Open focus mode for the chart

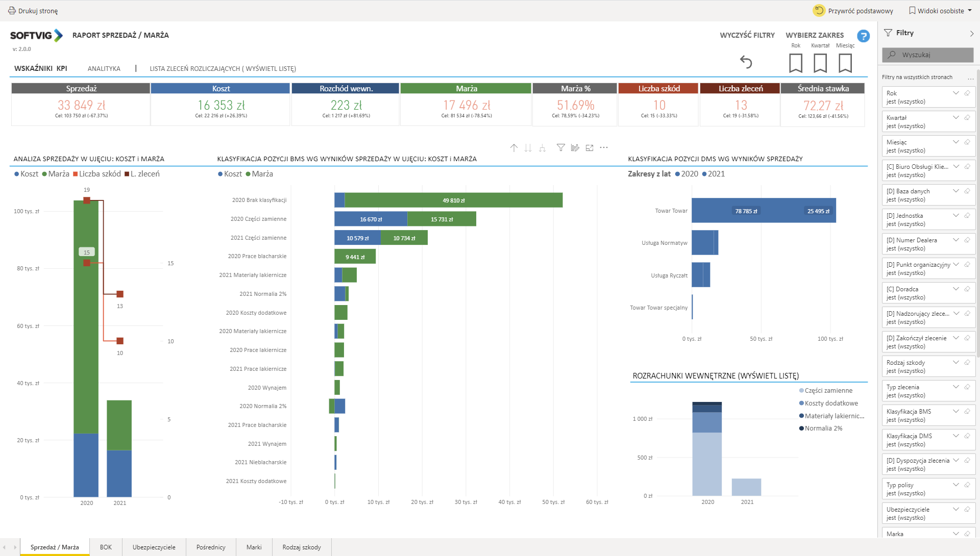pyautogui.click(x=590, y=148)
